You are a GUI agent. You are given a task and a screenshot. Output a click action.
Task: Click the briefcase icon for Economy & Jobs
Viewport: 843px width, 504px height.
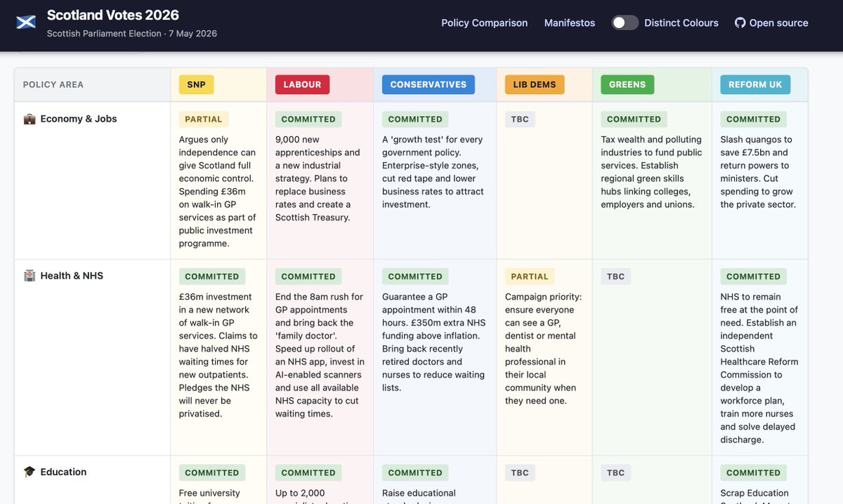tap(30, 119)
